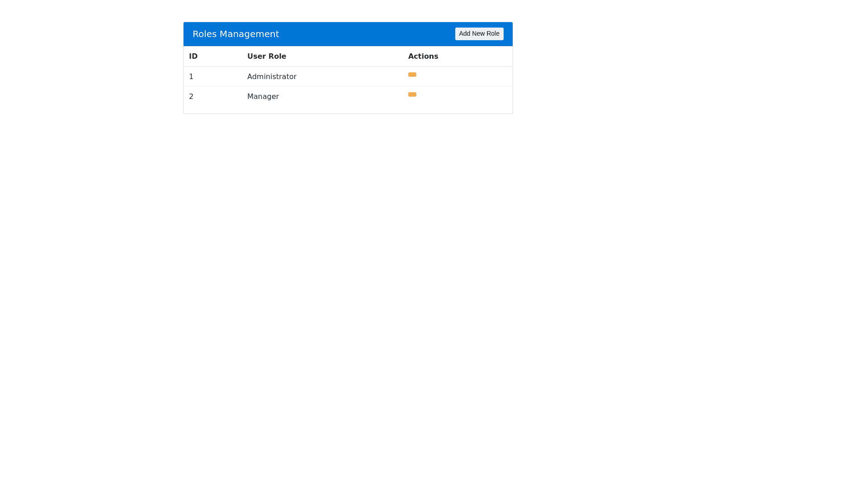The width and height of the screenshot is (868, 488).
Task: Select the User Role column header
Action: click(266, 56)
